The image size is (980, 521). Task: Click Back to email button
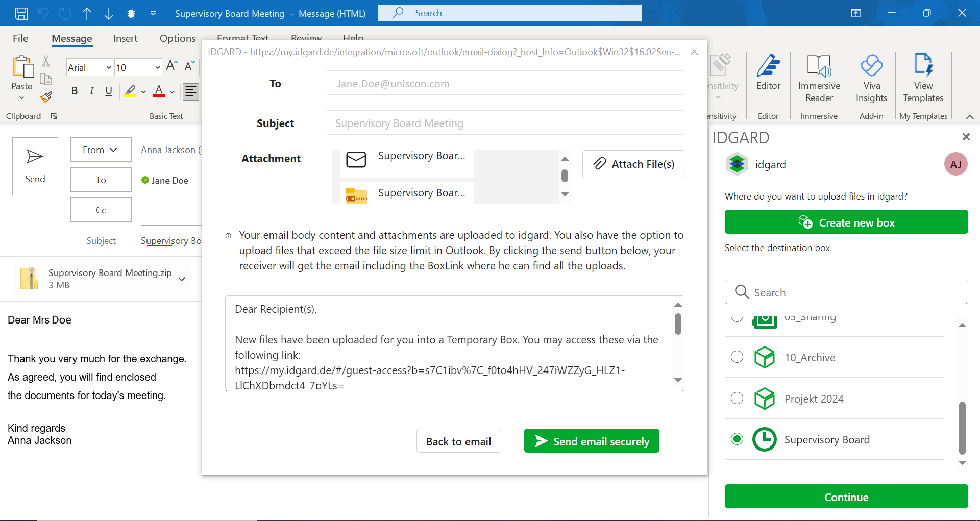click(458, 441)
